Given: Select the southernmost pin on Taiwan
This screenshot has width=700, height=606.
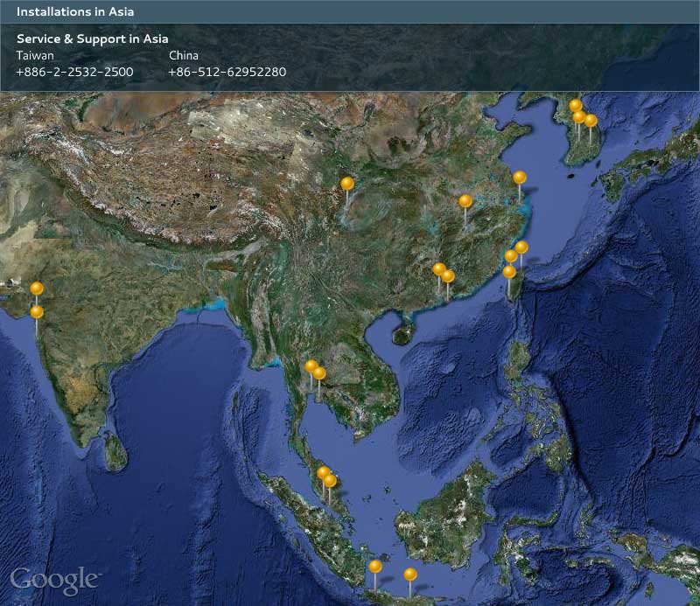Looking at the screenshot, I should [509, 272].
